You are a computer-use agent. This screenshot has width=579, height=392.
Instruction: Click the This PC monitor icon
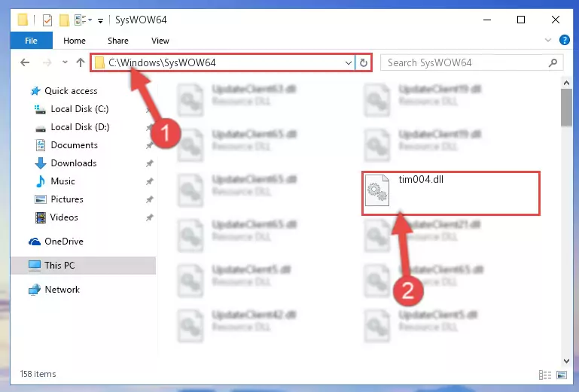(35, 266)
